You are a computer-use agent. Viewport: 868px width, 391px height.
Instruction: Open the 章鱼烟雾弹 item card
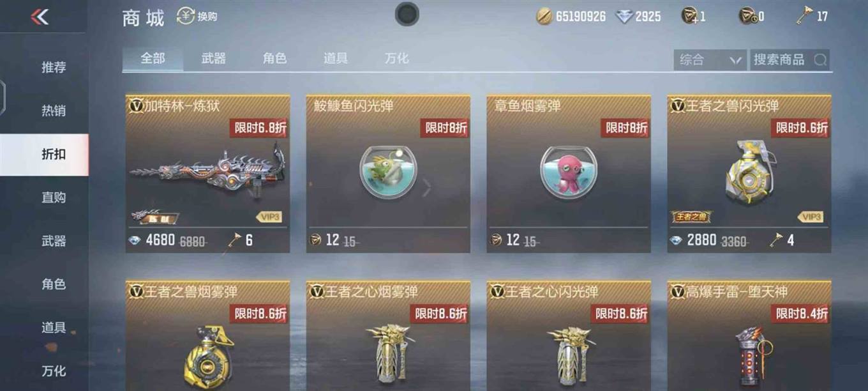coord(569,173)
